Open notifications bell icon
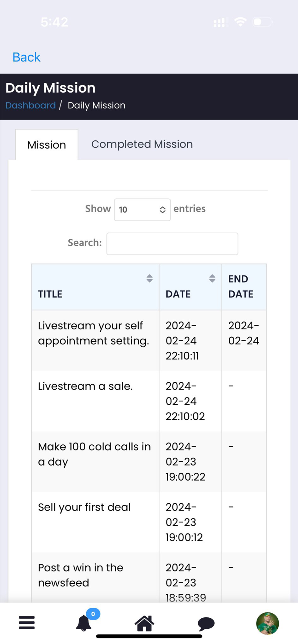 click(x=84, y=623)
